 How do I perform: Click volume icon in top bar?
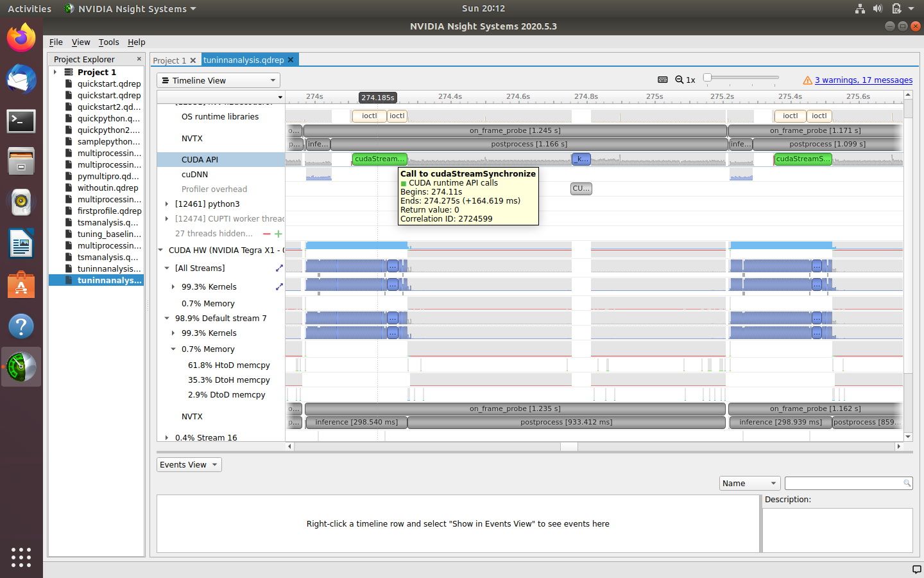click(878, 8)
